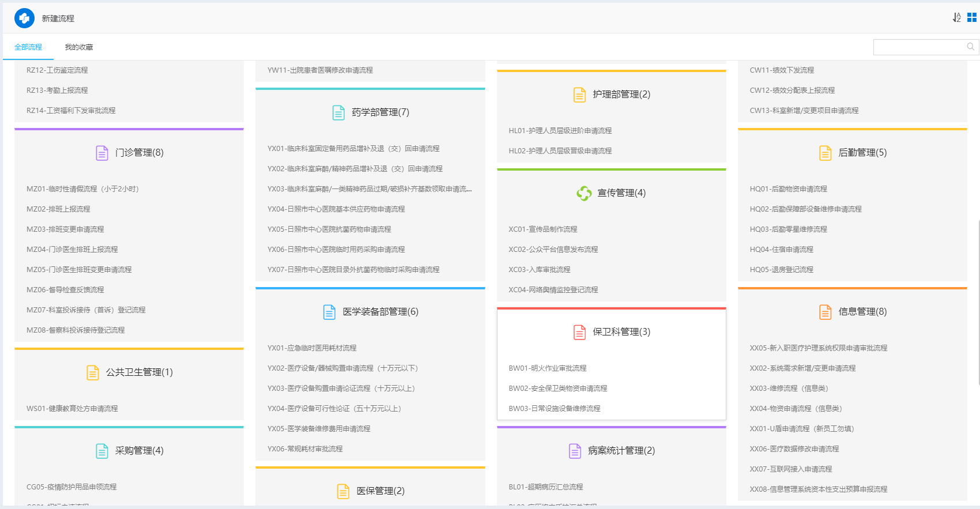Click the blue app logo icon

point(24,18)
